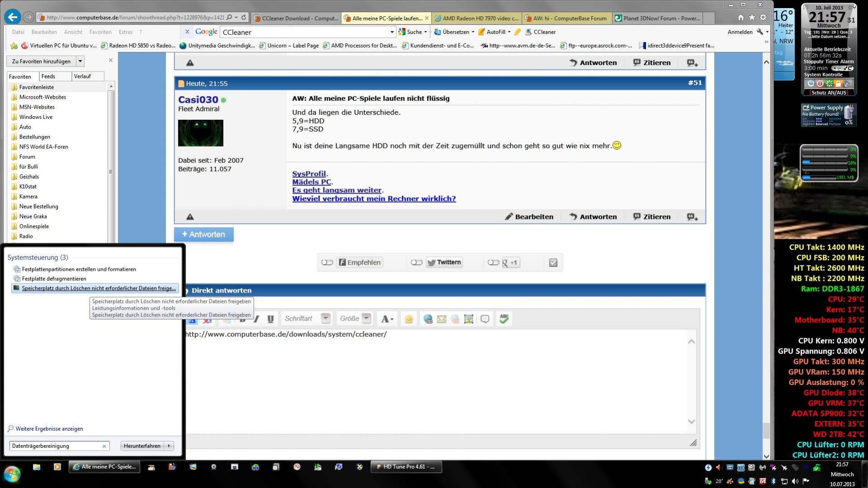Click in the reply message text area
The width and height of the screenshot is (868, 488).
pyautogui.click(x=436, y=382)
